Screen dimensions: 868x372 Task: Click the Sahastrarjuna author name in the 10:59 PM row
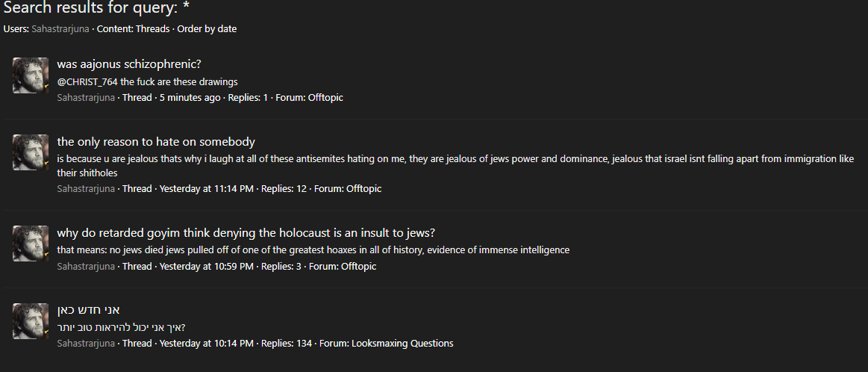86,267
